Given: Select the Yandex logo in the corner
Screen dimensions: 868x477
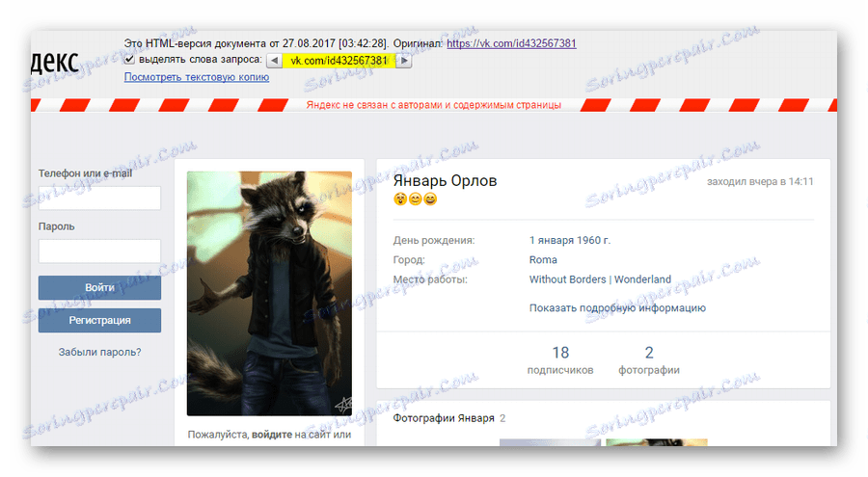Looking at the screenshot, I should point(55,62).
